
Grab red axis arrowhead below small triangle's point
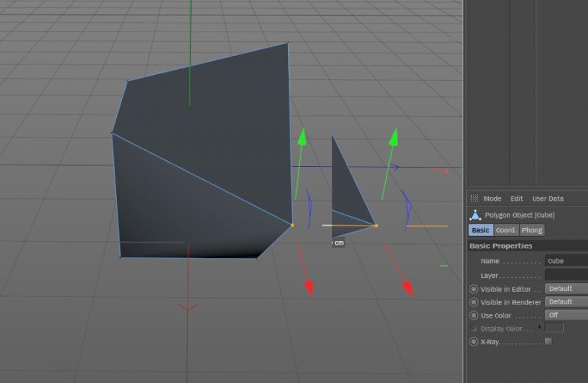(x=408, y=288)
